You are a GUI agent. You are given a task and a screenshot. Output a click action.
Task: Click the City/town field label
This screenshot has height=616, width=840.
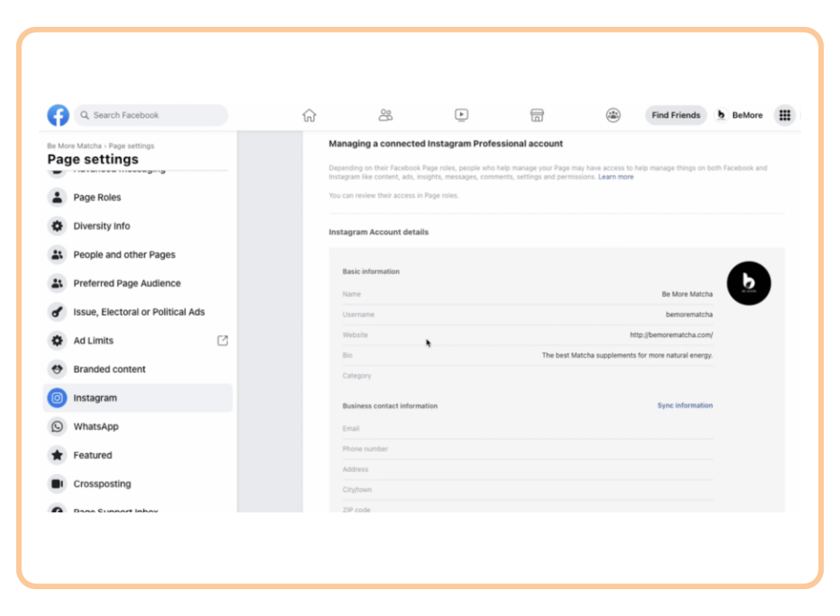point(357,490)
